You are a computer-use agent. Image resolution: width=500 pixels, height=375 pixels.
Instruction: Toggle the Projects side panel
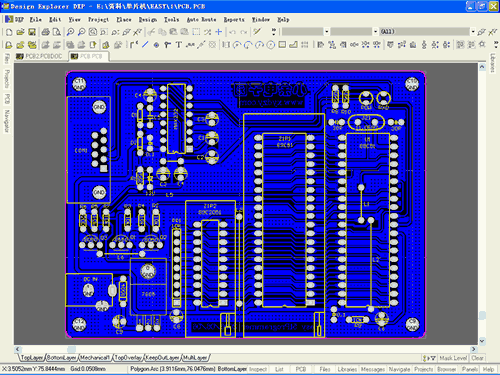pos(7,79)
